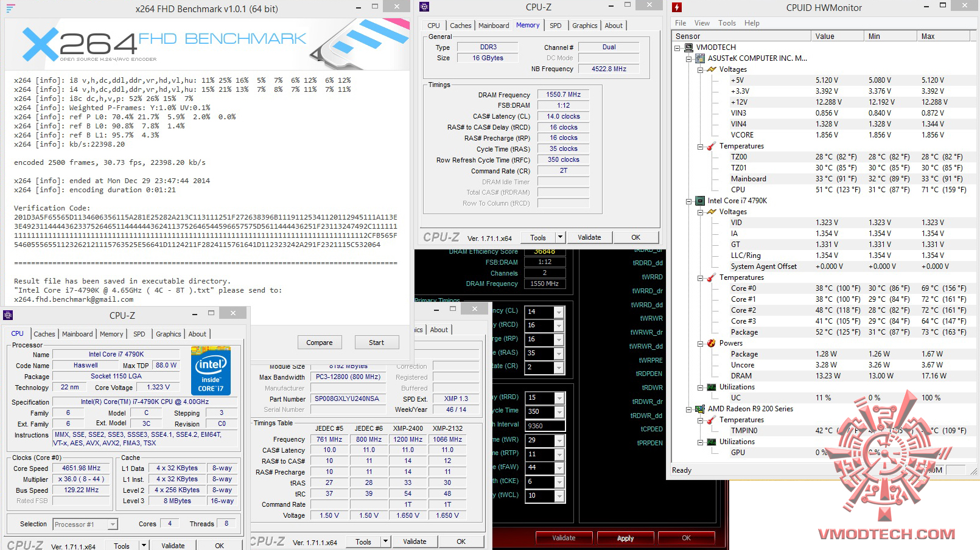Click the AMD Radeon R9 200 graphics card icon

[x=700, y=409]
